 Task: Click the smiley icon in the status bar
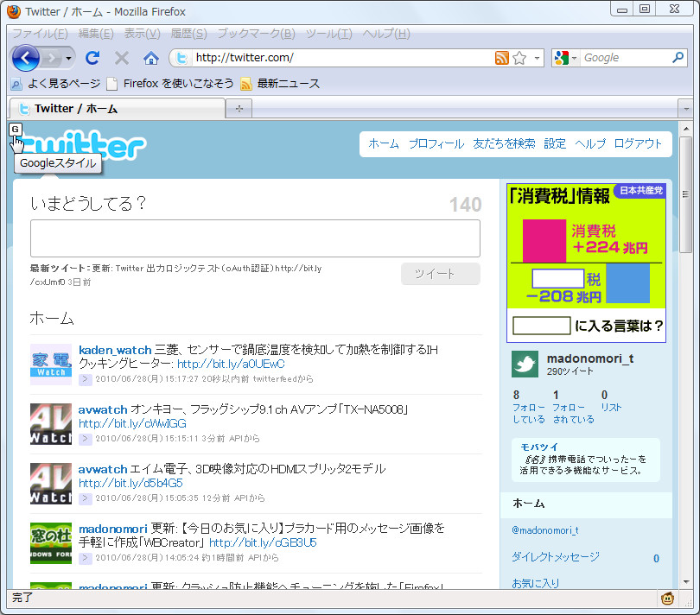tap(666, 598)
